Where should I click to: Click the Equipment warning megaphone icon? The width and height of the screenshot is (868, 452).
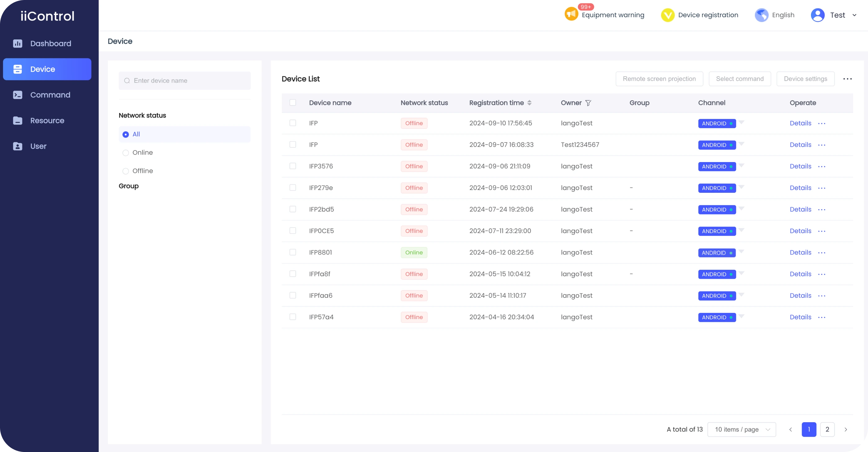click(x=571, y=15)
